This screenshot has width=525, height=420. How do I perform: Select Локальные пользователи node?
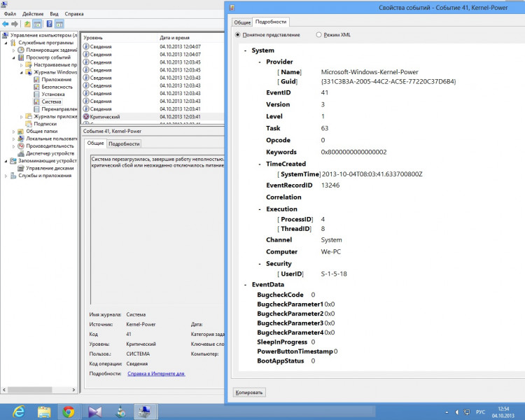pos(52,139)
